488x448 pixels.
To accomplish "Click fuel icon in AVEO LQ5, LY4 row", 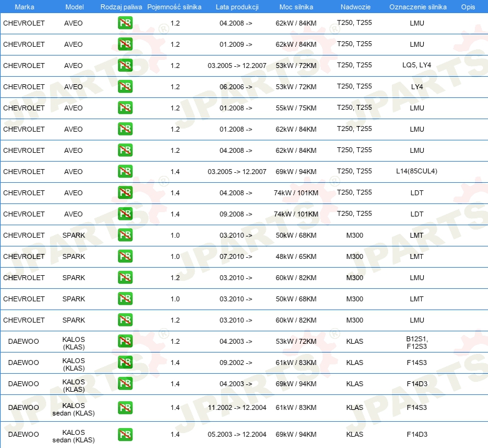I will [125, 66].
